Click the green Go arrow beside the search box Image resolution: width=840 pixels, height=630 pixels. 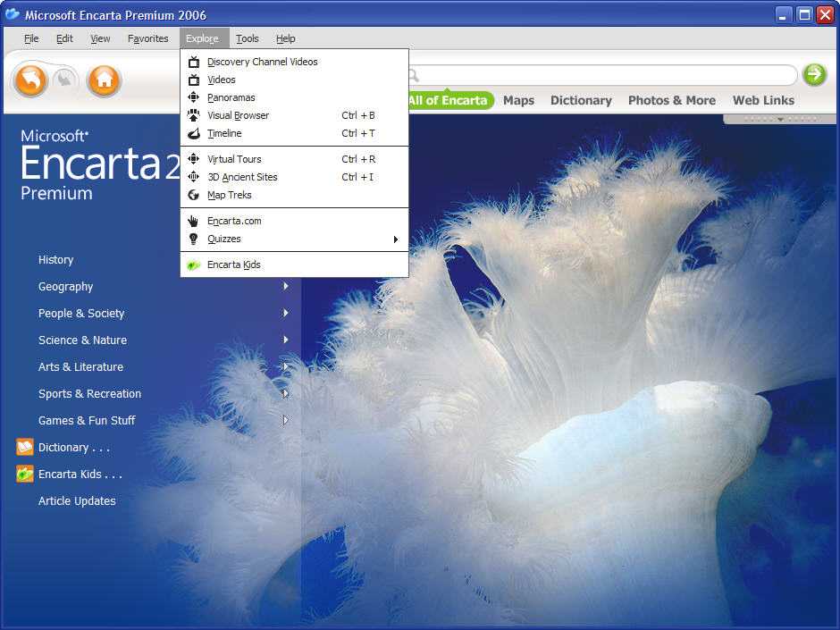point(815,74)
